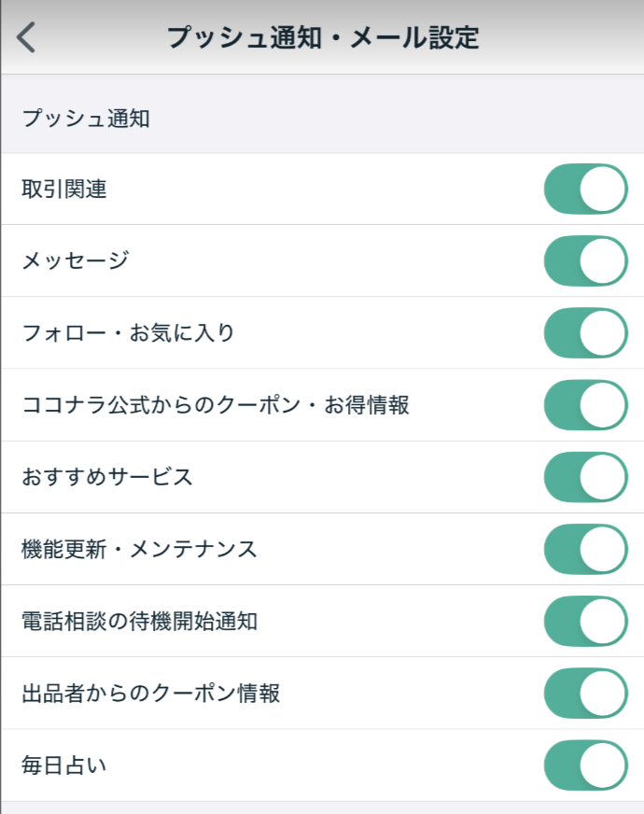Turn off フォロー・お気に入り toggle
The width and height of the screenshot is (644, 814).
point(585,333)
